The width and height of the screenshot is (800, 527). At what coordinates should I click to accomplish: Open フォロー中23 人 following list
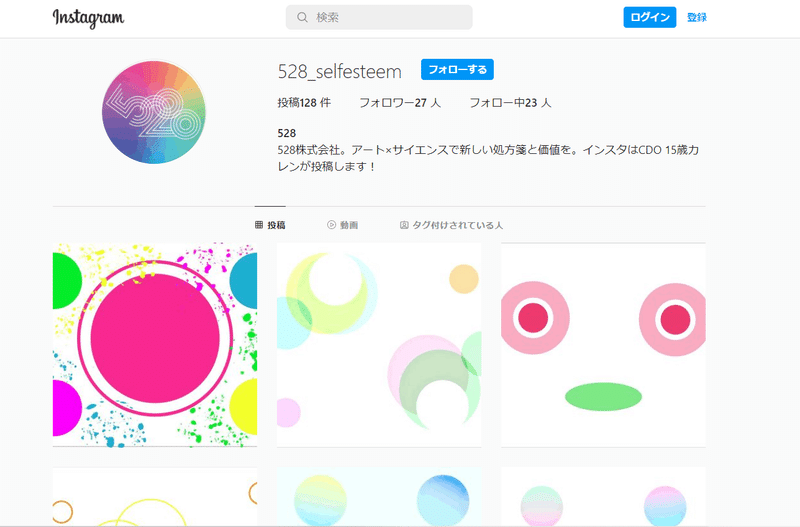(510, 103)
